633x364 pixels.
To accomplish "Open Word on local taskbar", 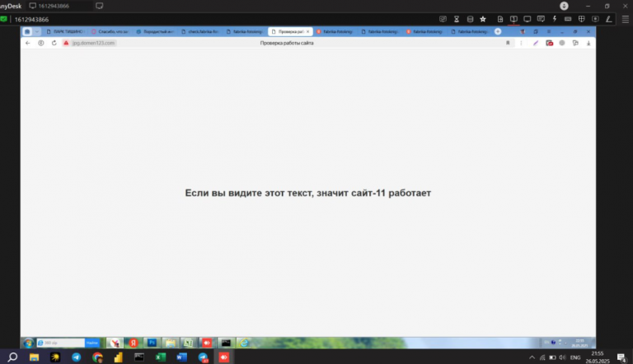I will click(x=181, y=357).
